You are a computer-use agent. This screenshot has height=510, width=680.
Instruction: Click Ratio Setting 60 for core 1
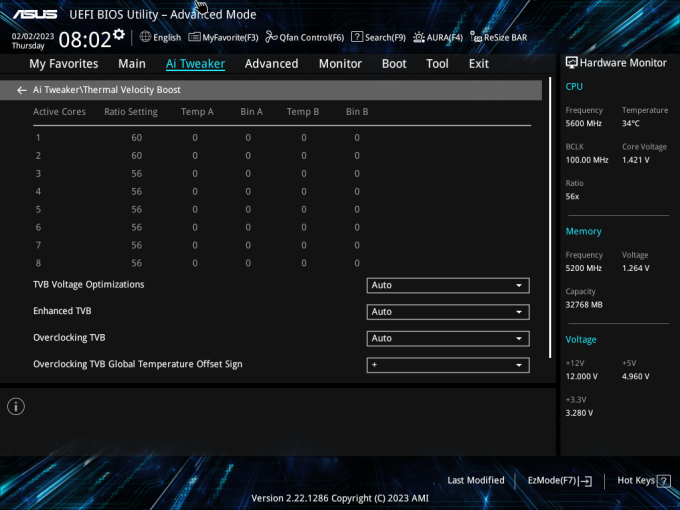point(137,137)
